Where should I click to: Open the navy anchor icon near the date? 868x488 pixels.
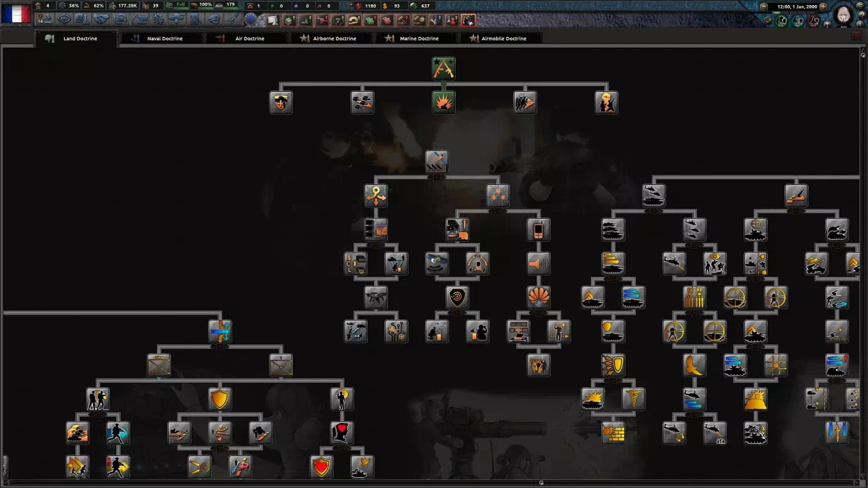pos(798,20)
